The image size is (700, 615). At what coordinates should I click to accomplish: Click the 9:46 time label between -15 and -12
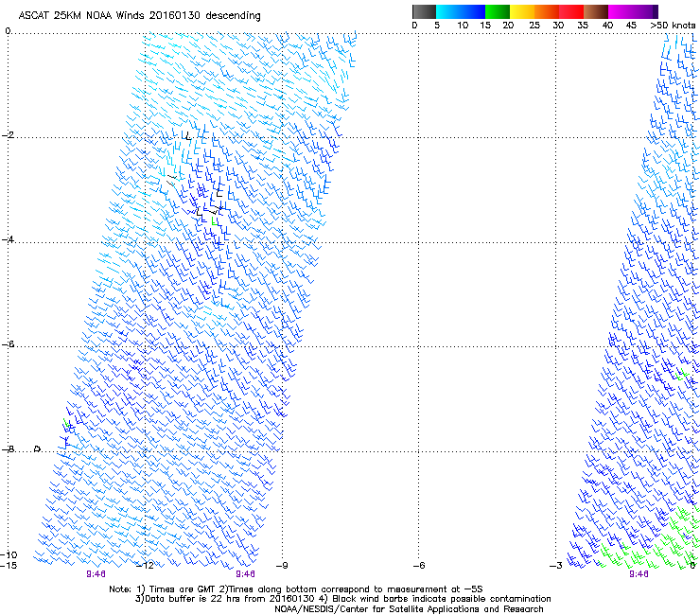(x=96, y=574)
